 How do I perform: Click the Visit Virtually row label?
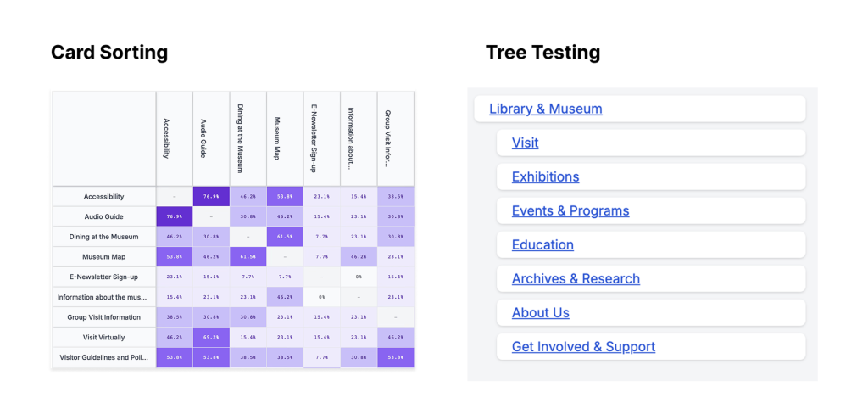click(x=104, y=337)
